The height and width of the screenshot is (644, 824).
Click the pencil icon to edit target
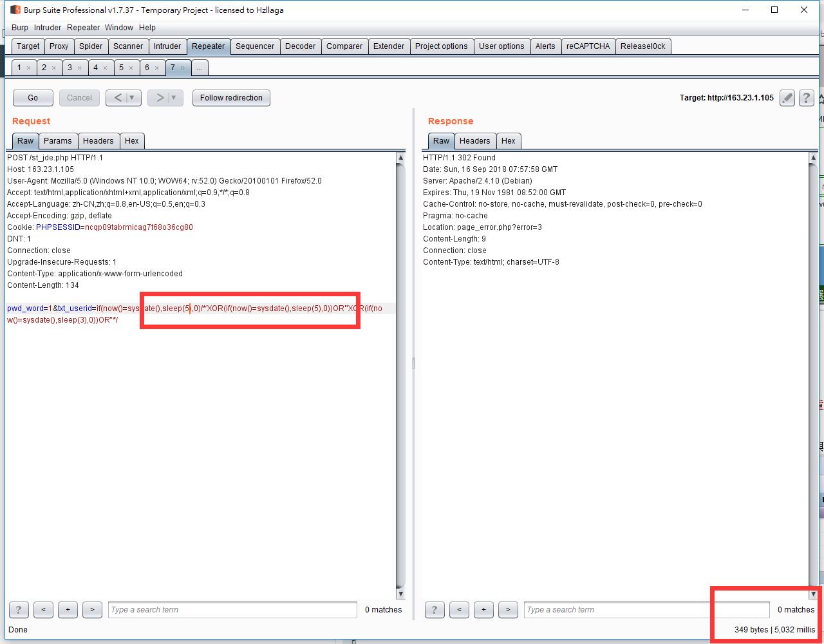point(787,98)
